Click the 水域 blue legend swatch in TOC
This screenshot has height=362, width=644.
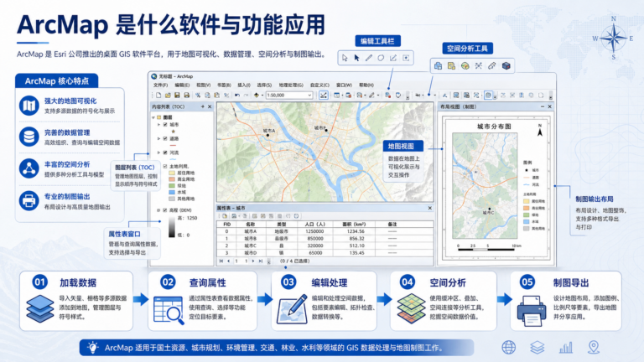point(172,192)
